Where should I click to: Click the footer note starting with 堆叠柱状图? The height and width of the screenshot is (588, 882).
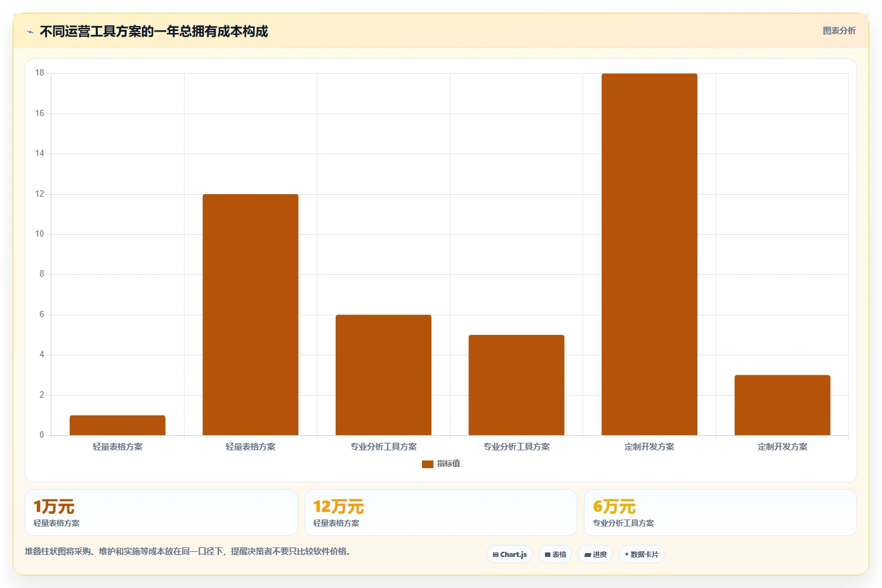[x=188, y=551]
